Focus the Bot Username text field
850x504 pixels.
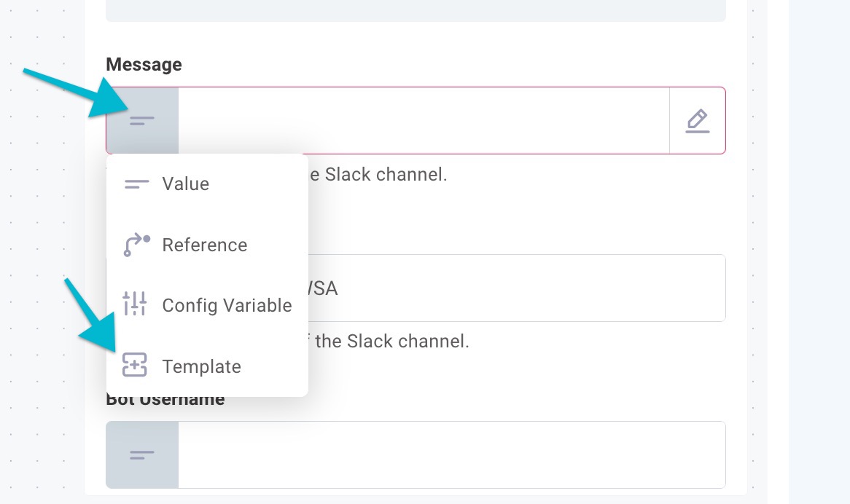click(451, 454)
